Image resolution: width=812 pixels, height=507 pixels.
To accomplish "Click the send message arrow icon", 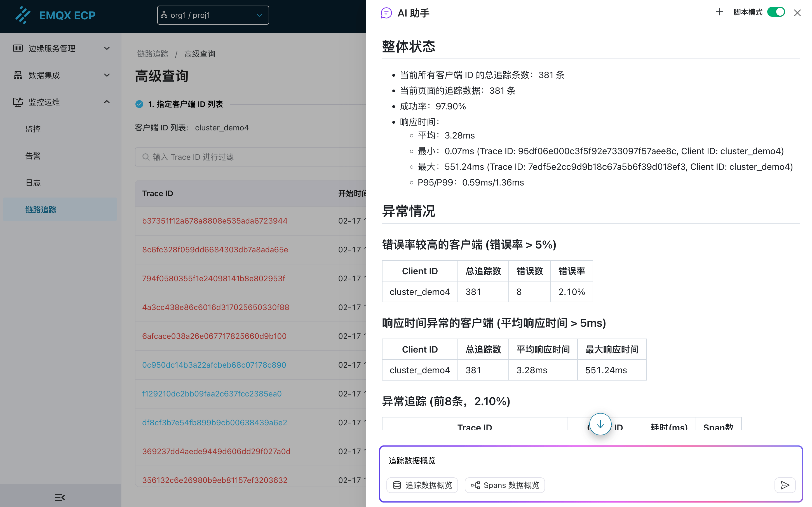I will [785, 485].
